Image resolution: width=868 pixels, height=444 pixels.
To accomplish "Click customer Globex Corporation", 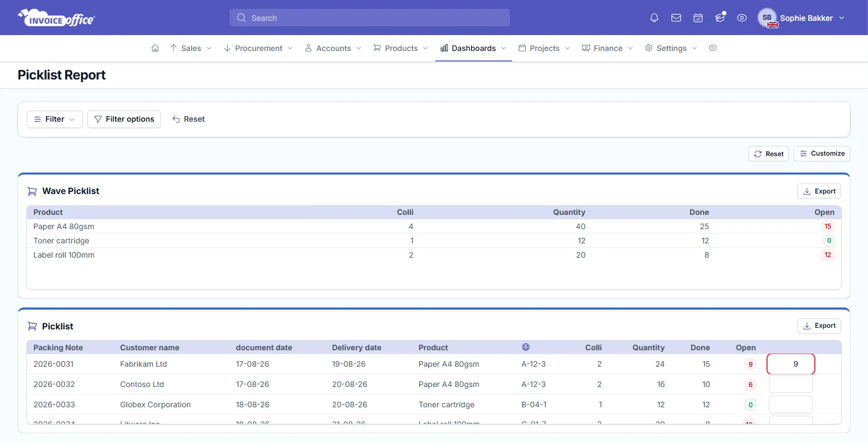I will [x=156, y=405].
